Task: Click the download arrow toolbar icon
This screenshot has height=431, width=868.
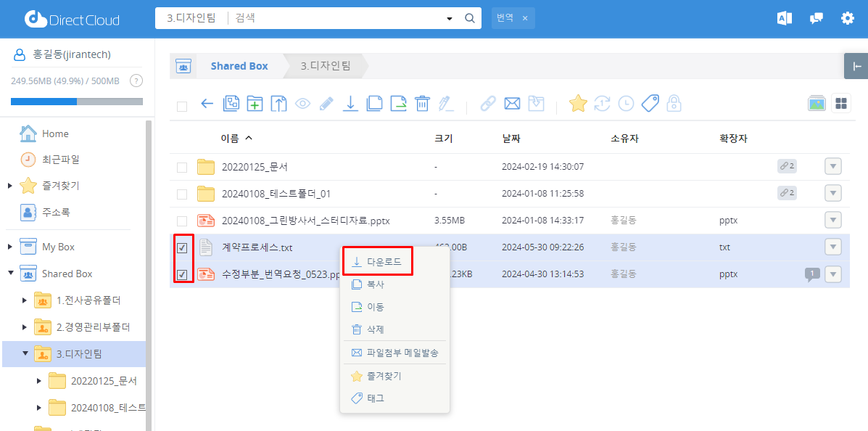Action: coord(350,104)
